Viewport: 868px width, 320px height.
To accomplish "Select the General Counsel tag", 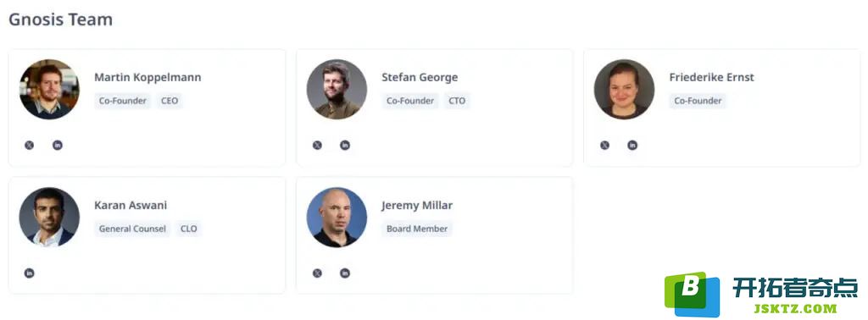I will click(x=132, y=229).
